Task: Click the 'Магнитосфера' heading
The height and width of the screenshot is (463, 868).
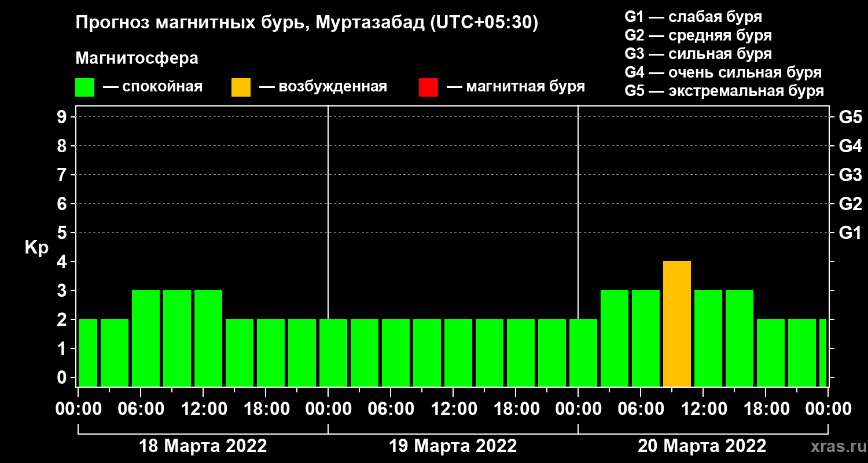Action: coord(137,58)
